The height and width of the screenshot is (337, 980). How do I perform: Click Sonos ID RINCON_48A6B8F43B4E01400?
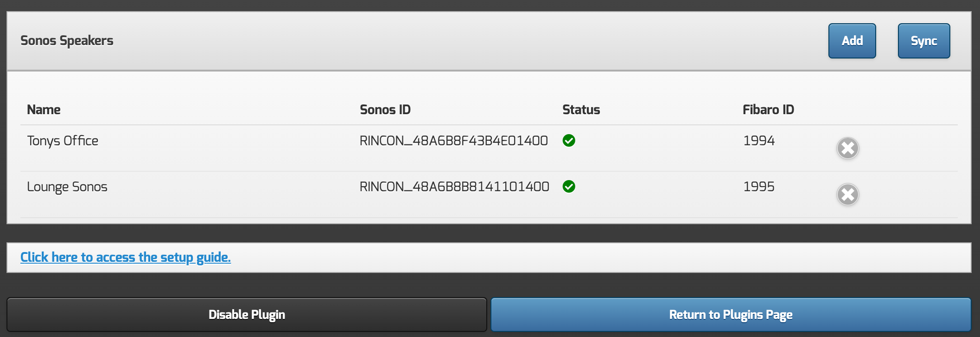(453, 141)
